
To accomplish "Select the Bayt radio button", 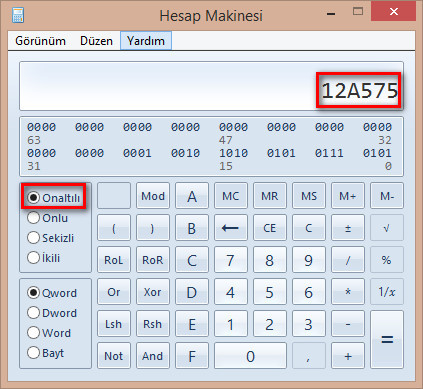I will [x=46, y=352].
